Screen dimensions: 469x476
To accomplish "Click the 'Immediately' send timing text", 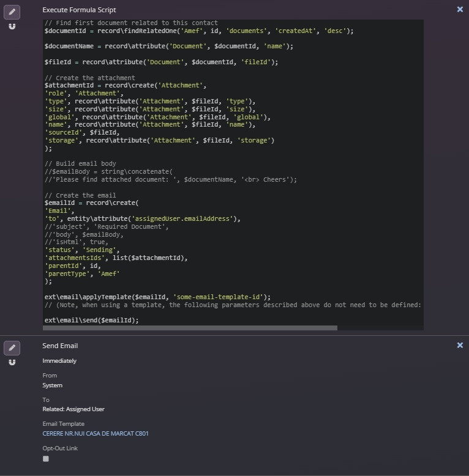I will pyautogui.click(x=59, y=361).
